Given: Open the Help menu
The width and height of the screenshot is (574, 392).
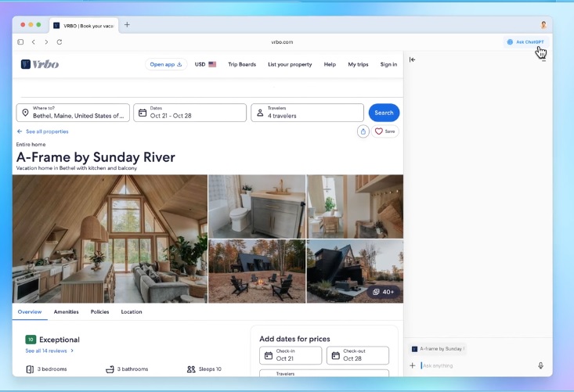Looking at the screenshot, I should coord(330,64).
